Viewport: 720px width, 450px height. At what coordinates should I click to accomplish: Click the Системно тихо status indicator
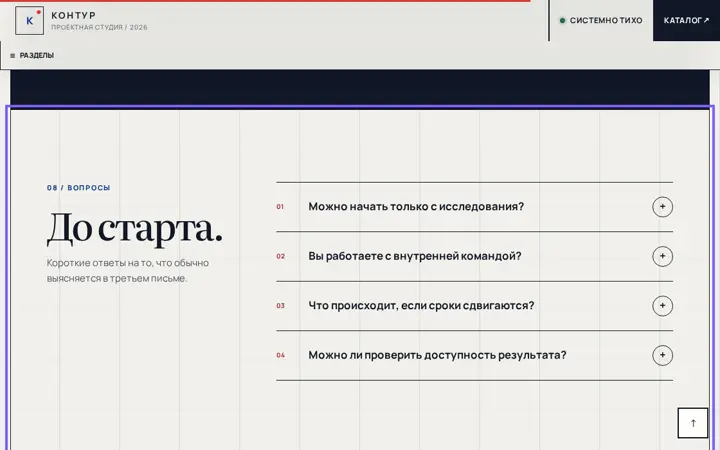[601, 21]
